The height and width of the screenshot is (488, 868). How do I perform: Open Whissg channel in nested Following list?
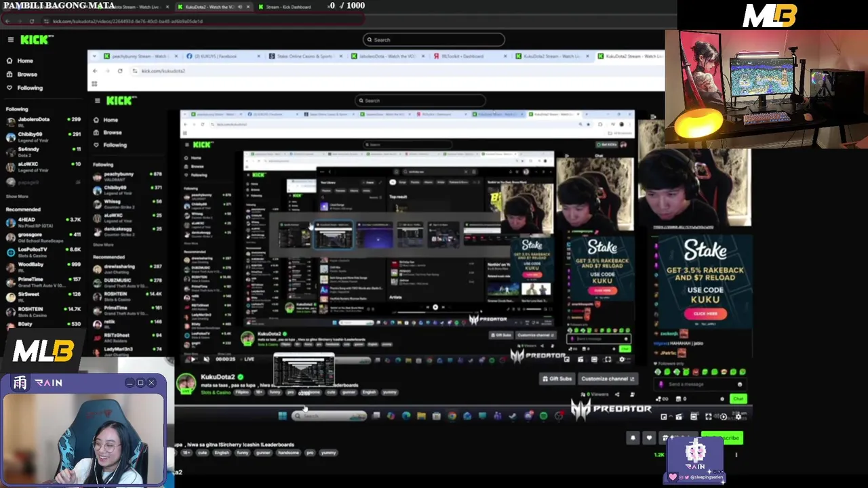129,203
